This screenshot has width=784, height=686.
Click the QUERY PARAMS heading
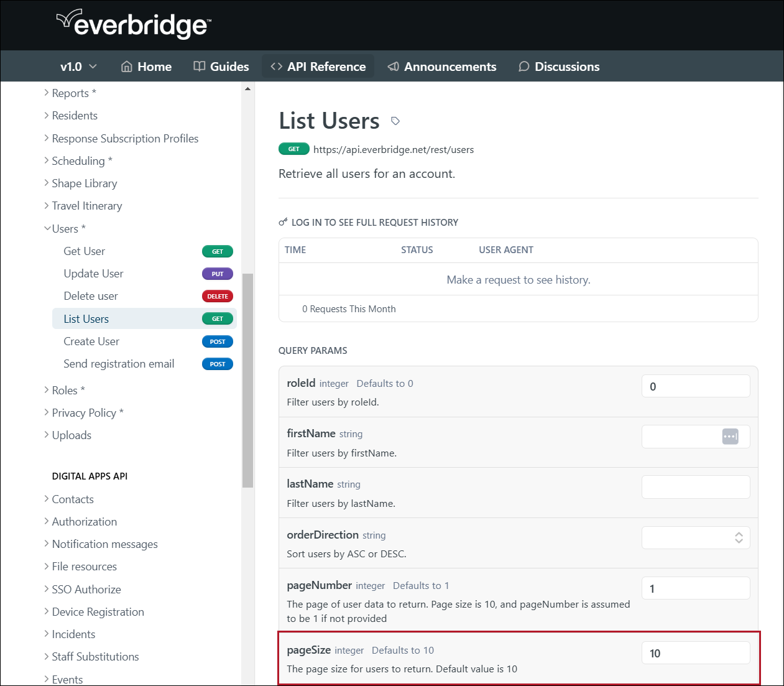pyautogui.click(x=313, y=350)
